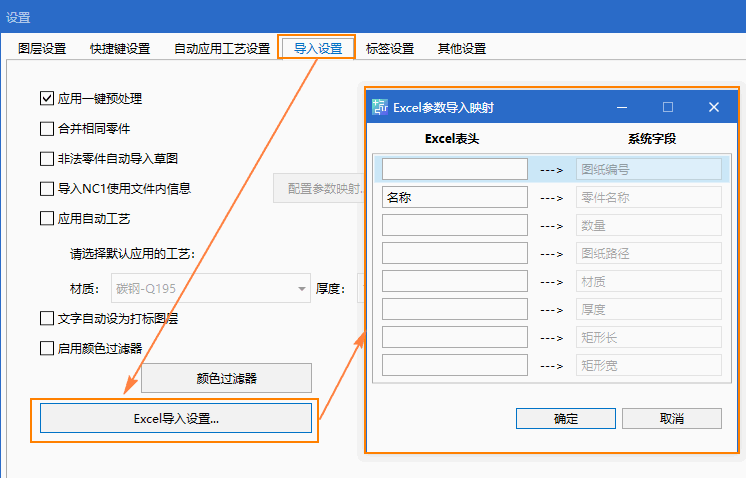Toggle 非法零件自动导入草图 checkbox
746x478 pixels.
(x=47, y=158)
